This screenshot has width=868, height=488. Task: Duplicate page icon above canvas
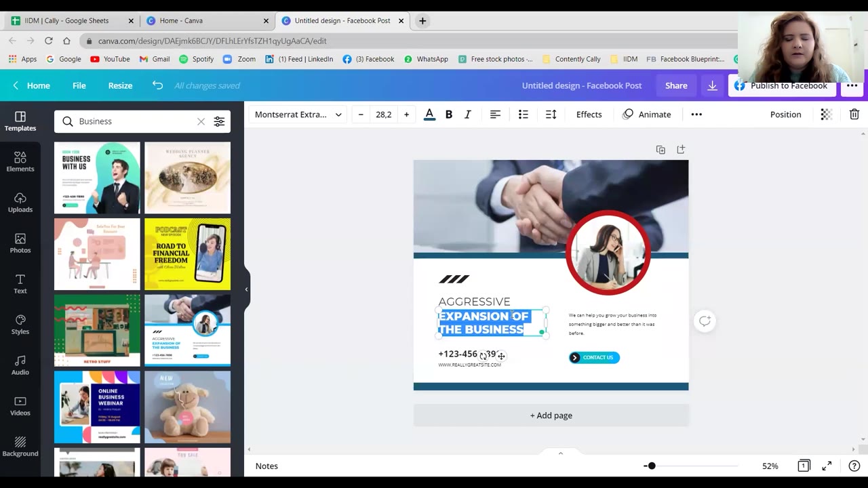coord(660,149)
